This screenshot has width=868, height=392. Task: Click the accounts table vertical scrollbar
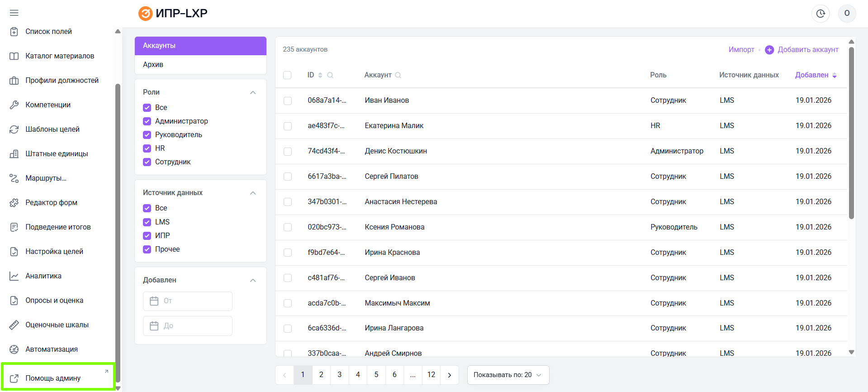coord(851,136)
